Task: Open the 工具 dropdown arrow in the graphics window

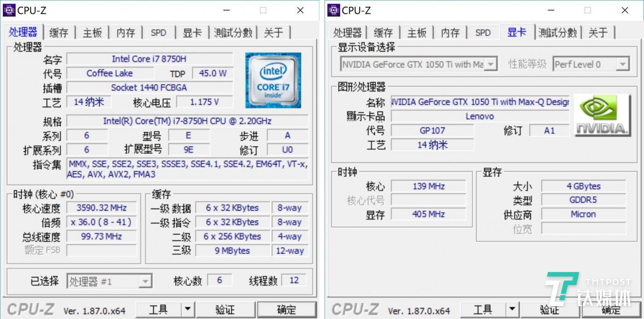Action: point(512,310)
